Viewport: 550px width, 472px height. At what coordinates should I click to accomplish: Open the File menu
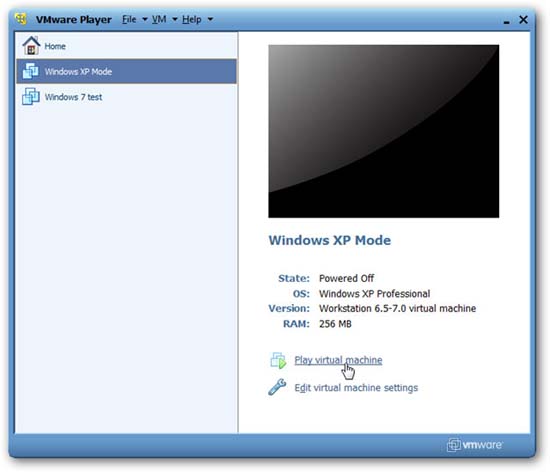click(x=129, y=19)
